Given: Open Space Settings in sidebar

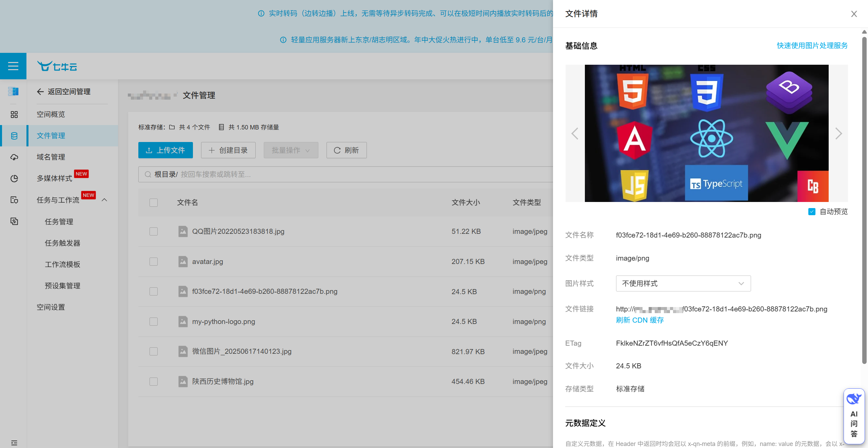Looking at the screenshot, I should 51,307.
